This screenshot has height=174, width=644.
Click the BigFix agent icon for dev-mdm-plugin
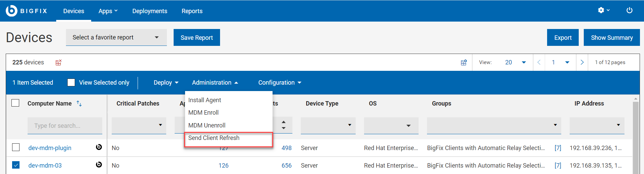(x=99, y=147)
